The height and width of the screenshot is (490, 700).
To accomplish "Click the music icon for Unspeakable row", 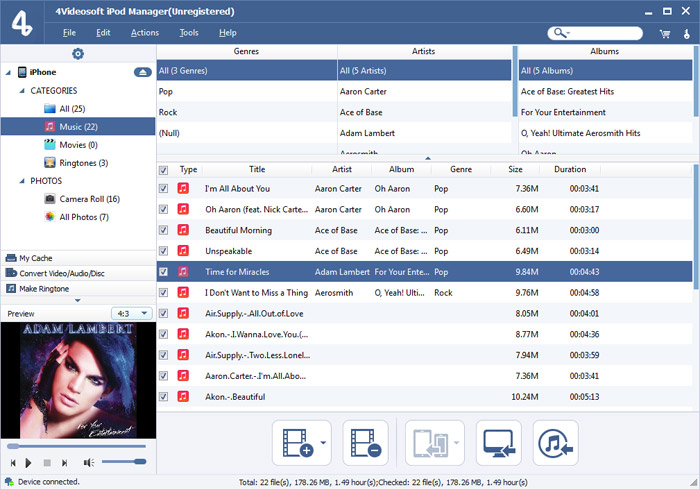I will click(183, 251).
